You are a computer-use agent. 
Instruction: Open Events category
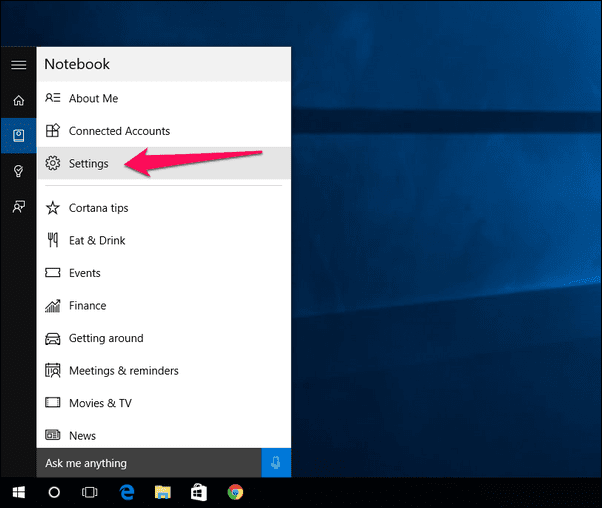(x=164, y=273)
